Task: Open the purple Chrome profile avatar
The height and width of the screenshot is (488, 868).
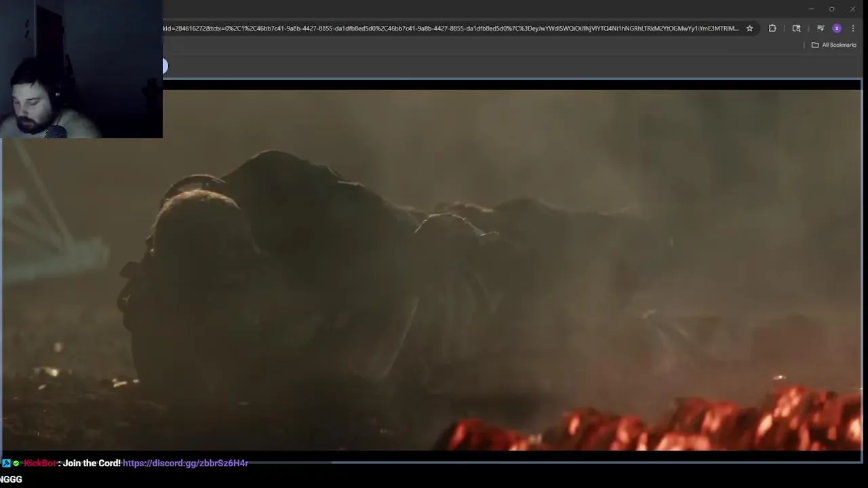Action: pos(837,28)
